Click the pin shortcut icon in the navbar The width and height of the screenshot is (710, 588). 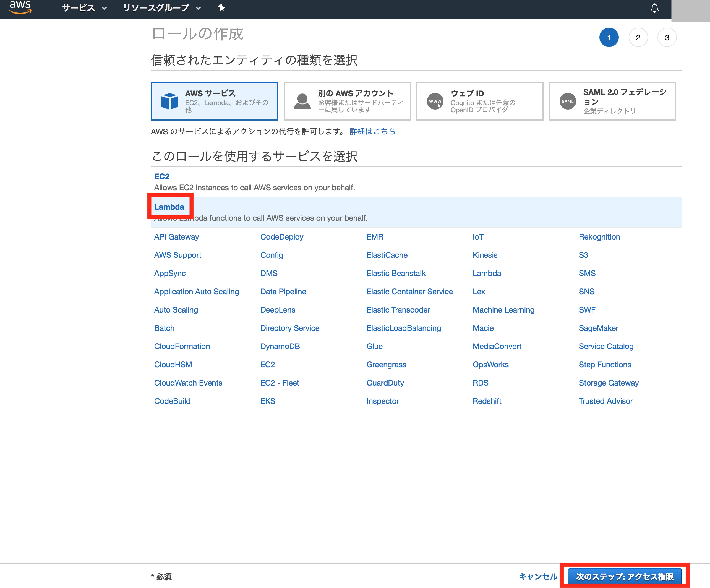(221, 8)
